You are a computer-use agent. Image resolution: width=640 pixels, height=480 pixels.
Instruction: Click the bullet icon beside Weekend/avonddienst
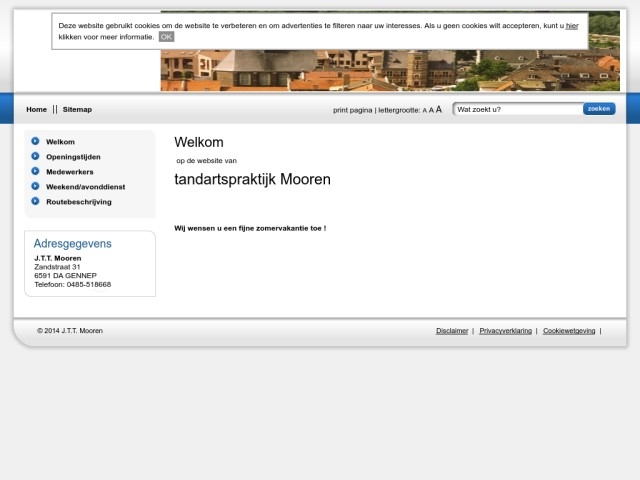point(35,187)
